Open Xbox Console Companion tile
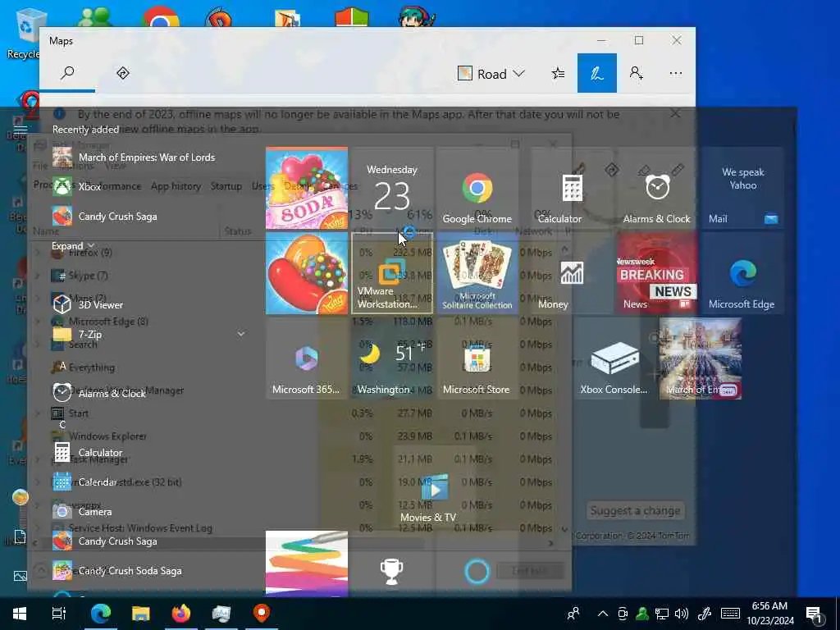The image size is (840, 630). tap(614, 358)
